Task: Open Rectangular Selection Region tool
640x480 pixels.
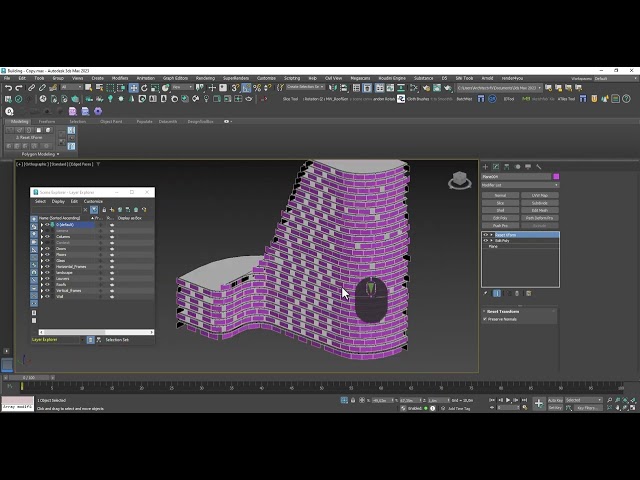Action: coord(111,88)
